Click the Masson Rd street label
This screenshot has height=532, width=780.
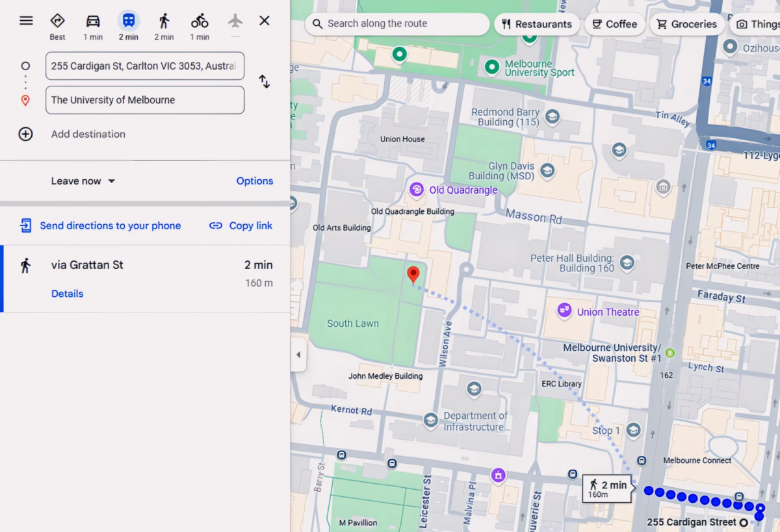coord(534,216)
